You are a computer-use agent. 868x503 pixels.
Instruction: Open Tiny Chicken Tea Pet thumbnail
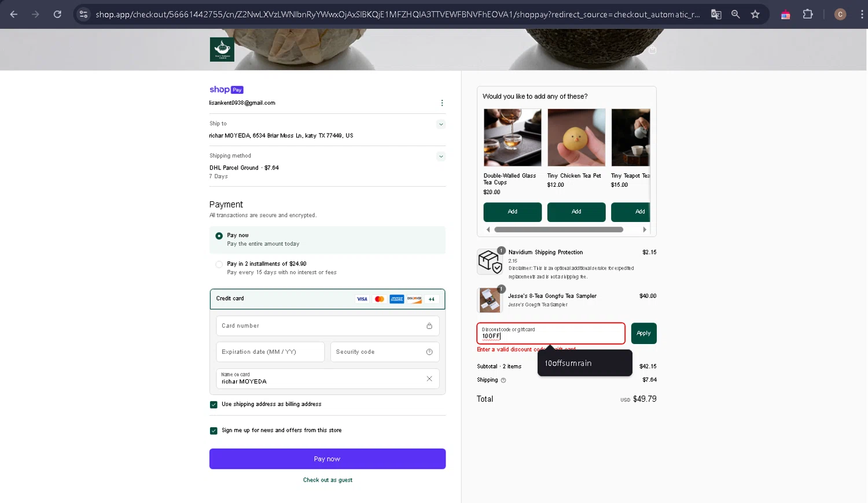click(576, 138)
